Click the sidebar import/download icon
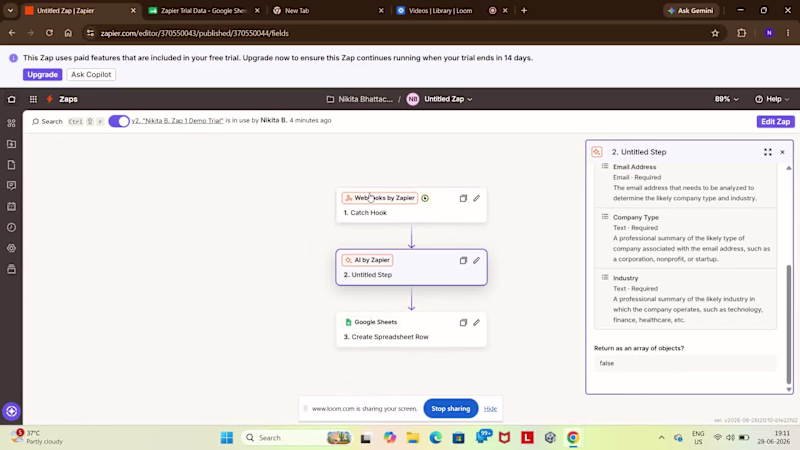Viewport: 800px width, 450px height. point(11,144)
